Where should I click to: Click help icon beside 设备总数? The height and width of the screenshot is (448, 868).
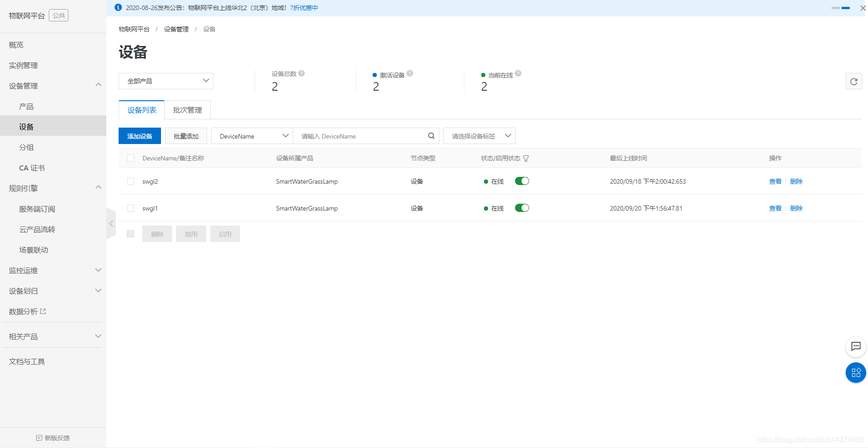tap(301, 73)
